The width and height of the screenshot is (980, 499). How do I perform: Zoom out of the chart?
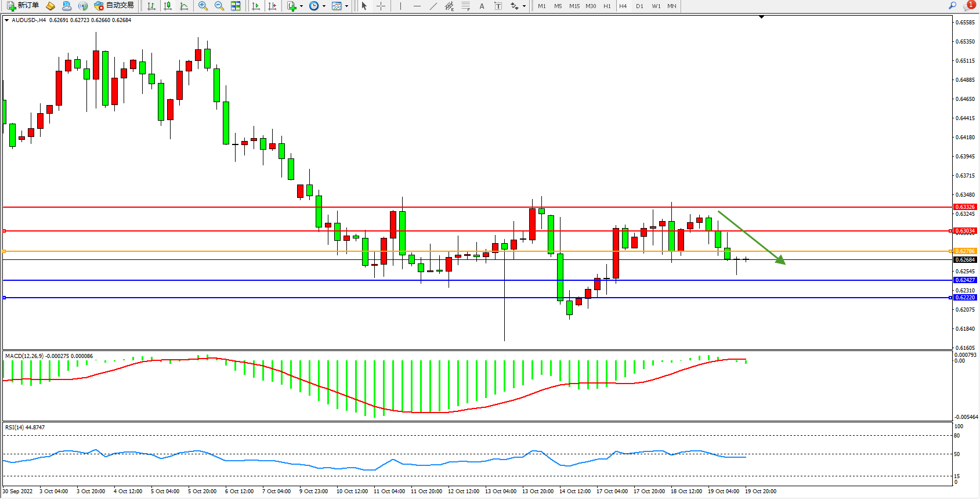click(x=219, y=6)
